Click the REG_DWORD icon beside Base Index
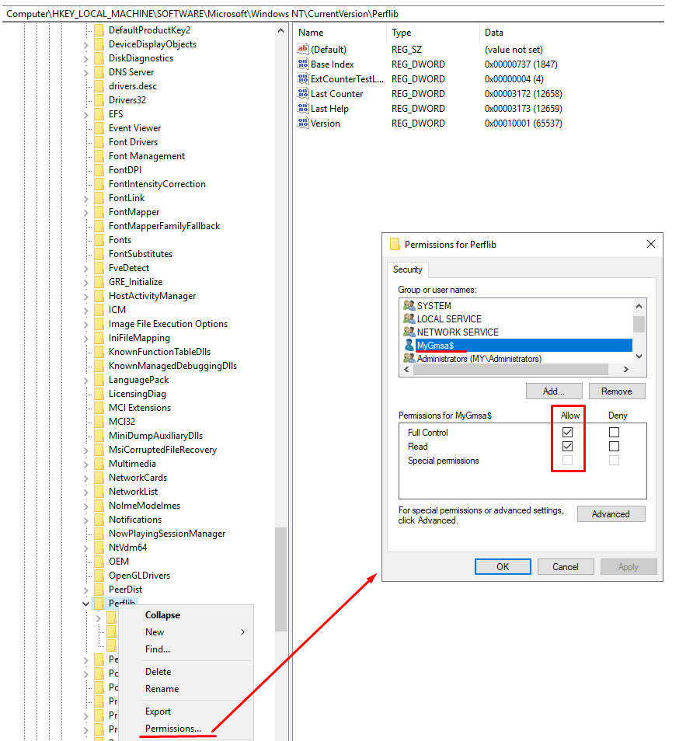The height and width of the screenshot is (741, 700). point(302,64)
